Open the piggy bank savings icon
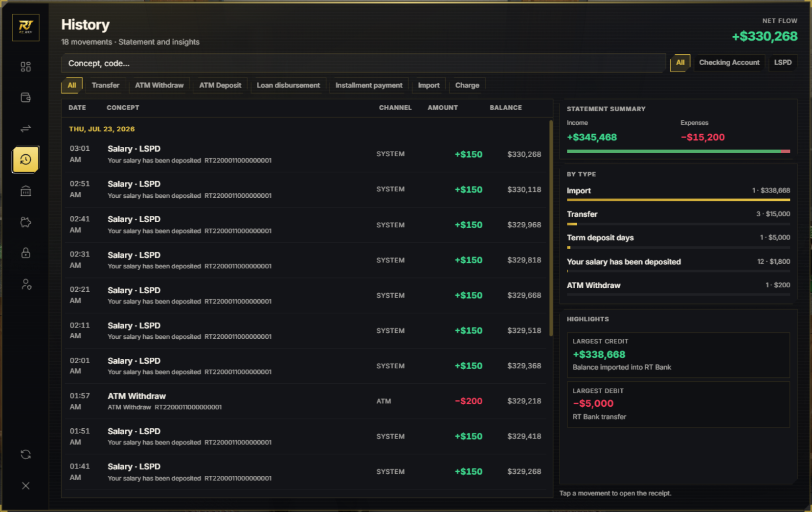Viewport: 812px width, 512px height. [26, 222]
